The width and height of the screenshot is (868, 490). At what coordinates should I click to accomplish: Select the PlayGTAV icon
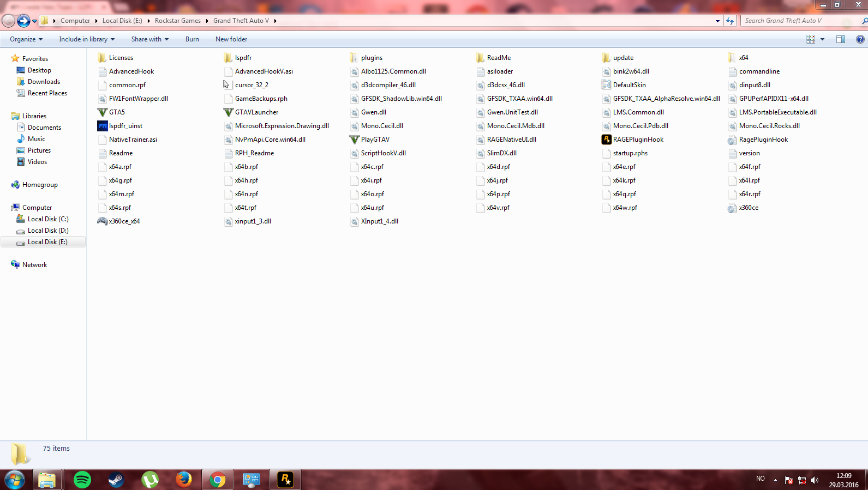[354, 140]
